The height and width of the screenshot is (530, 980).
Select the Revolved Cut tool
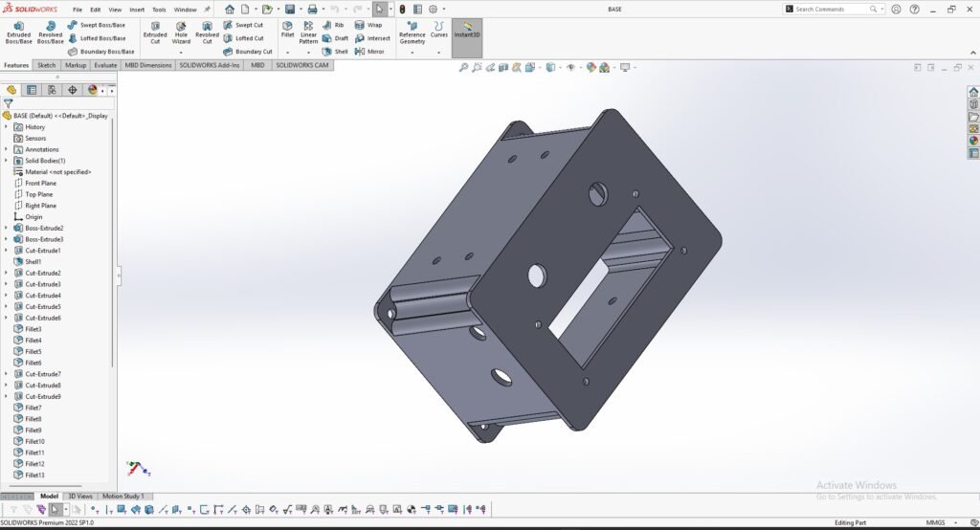pos(207,32)
